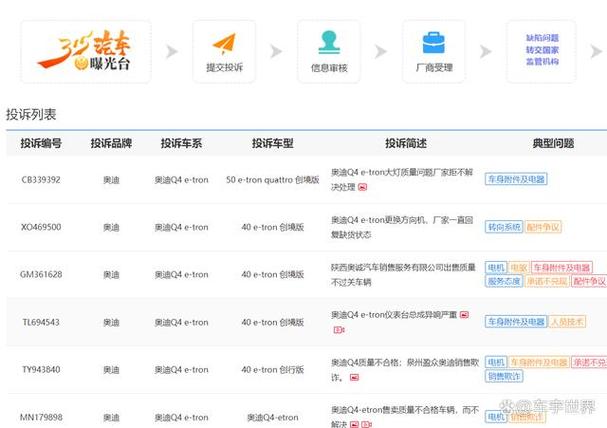This screenshot has width=607, height=428.
Task: Open image icon in TL694543 complaint description
Action: (x=464, y=315)
